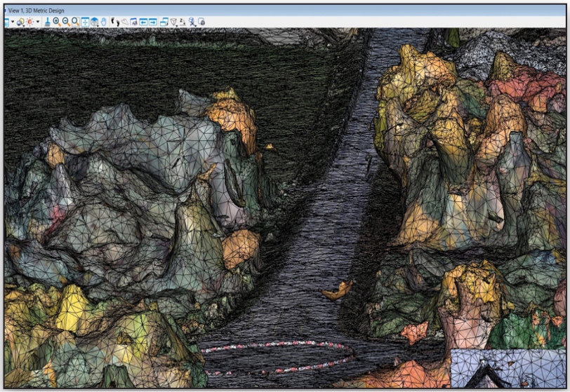Click the Adjust View Brightness sun icon
570x392 pixels.
click(x=29, y=22)
